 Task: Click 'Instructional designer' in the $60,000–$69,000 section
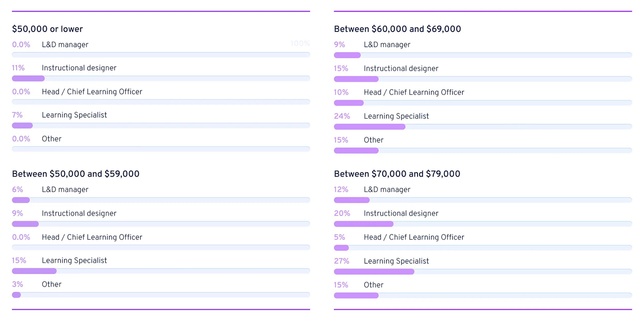coord(401,69)
